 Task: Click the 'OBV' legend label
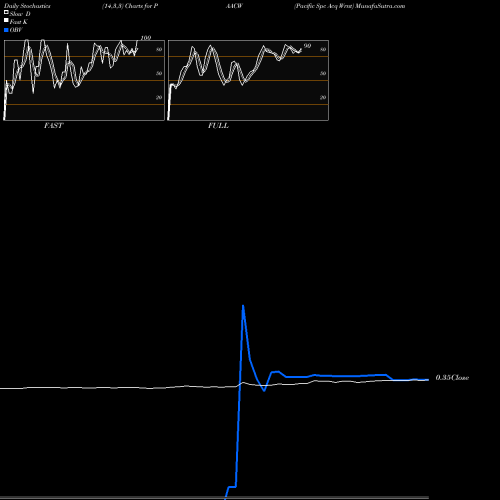16,30
